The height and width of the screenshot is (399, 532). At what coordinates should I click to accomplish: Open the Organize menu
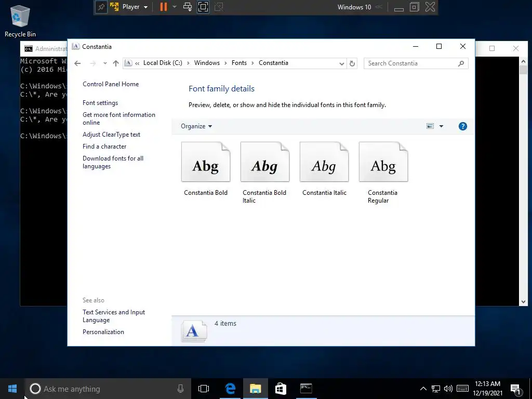click(x=196, y=126)
